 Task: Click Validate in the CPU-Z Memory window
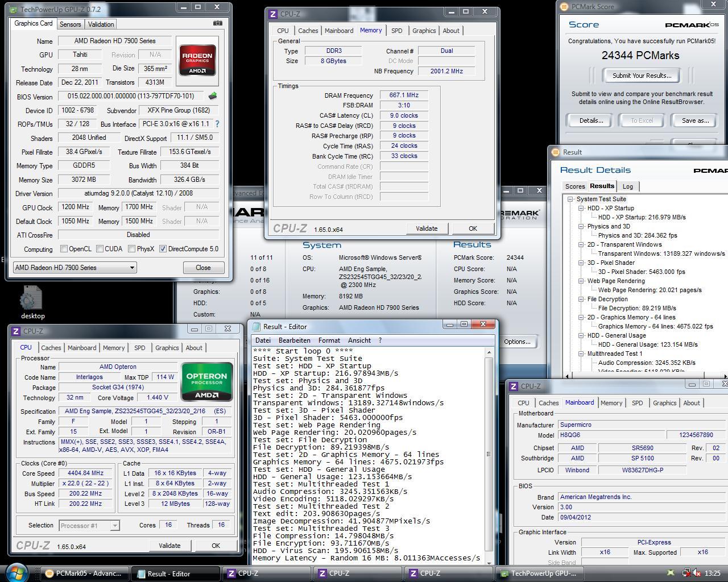(x=427, y=228)
